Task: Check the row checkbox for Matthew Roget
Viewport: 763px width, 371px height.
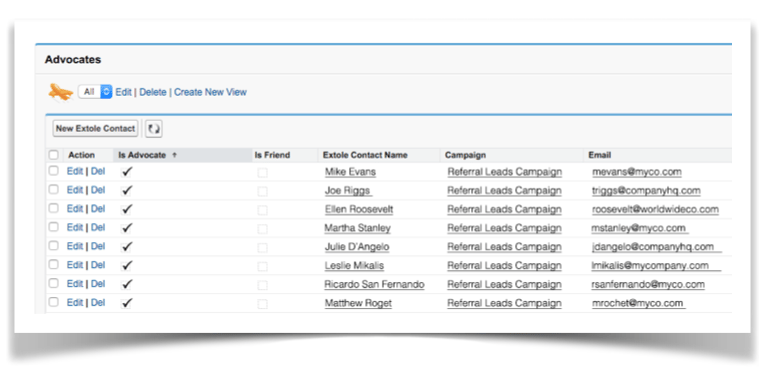Action: 54,302
